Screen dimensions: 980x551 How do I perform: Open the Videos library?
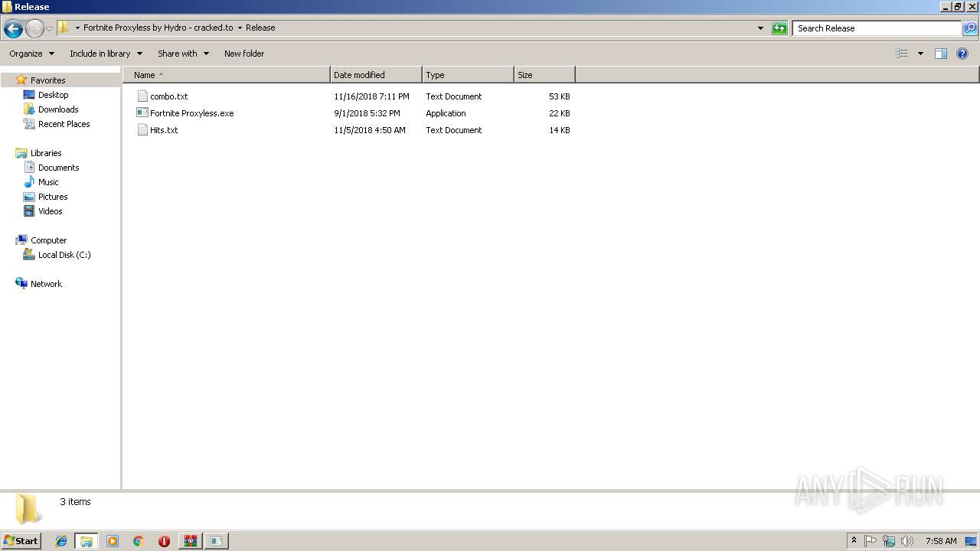[x=51, y=211]
